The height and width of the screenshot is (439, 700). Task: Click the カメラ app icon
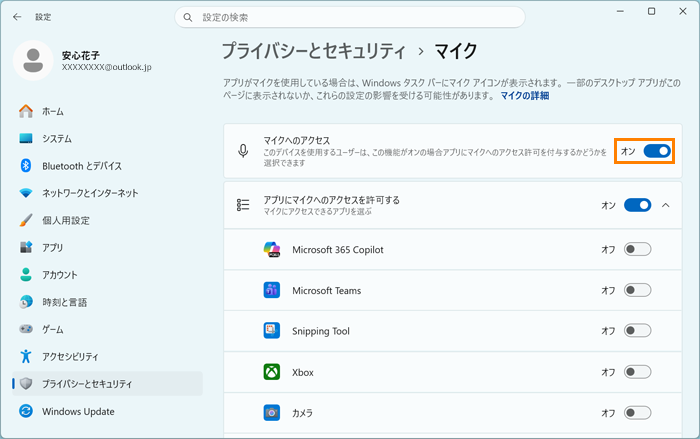click(271, 413)
